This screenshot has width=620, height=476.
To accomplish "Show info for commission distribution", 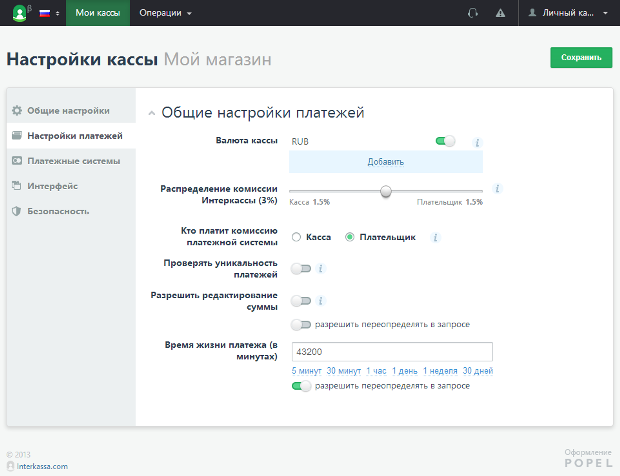I will [497, 189].
